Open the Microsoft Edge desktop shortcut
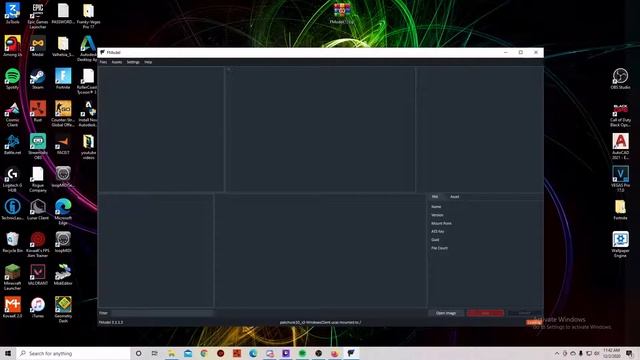This screenshot has height=360, width=640. (63, 212)
